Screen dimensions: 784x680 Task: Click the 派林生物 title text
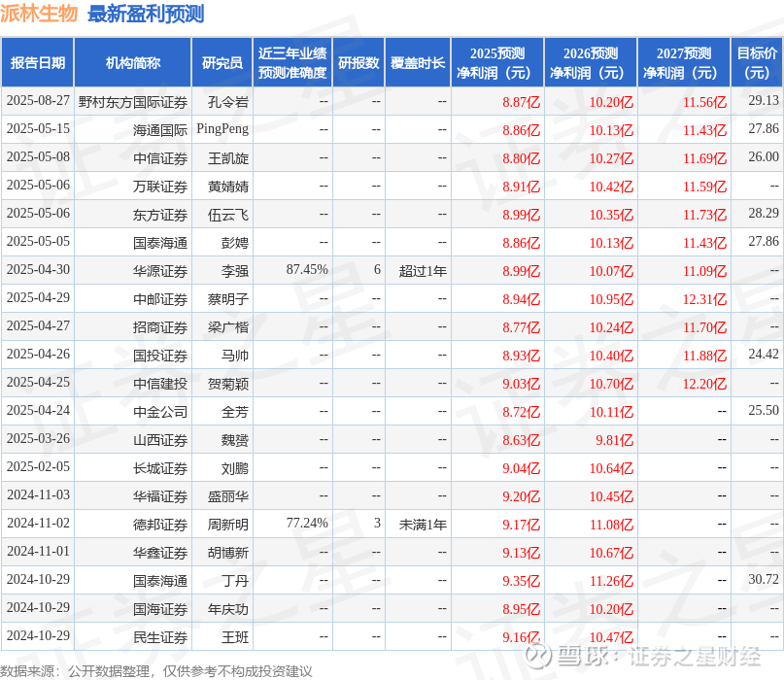(x=39, y=14)
